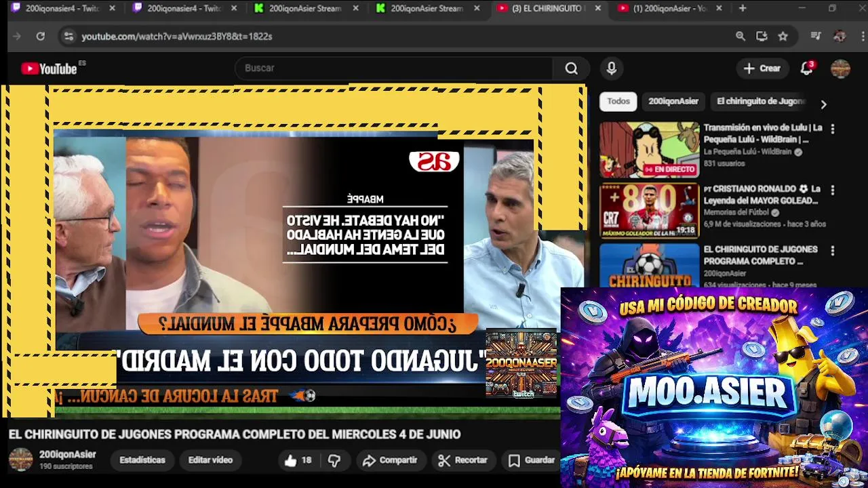The image size is (868, 488).
Task: Open YouTube account avatar menu
Action: pyautogui.click(x=840, y=68)
